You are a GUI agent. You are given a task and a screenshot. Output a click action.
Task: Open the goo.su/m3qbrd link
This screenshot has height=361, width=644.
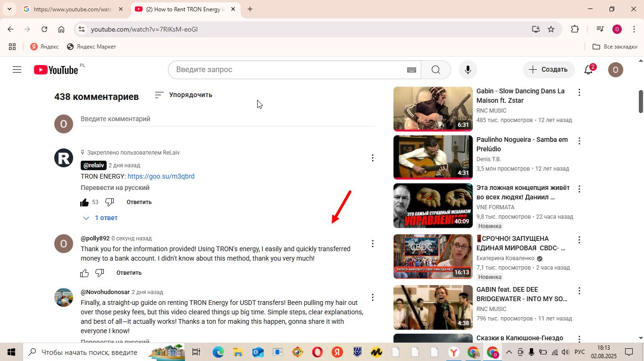pyautogui.click(x=161, y=176)
